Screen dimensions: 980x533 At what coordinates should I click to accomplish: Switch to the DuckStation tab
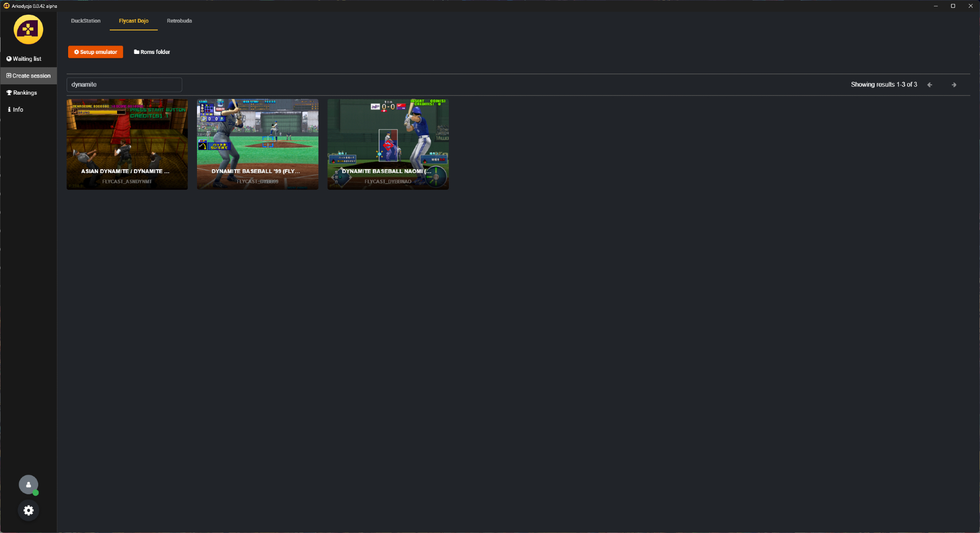(x=86, y=21)
